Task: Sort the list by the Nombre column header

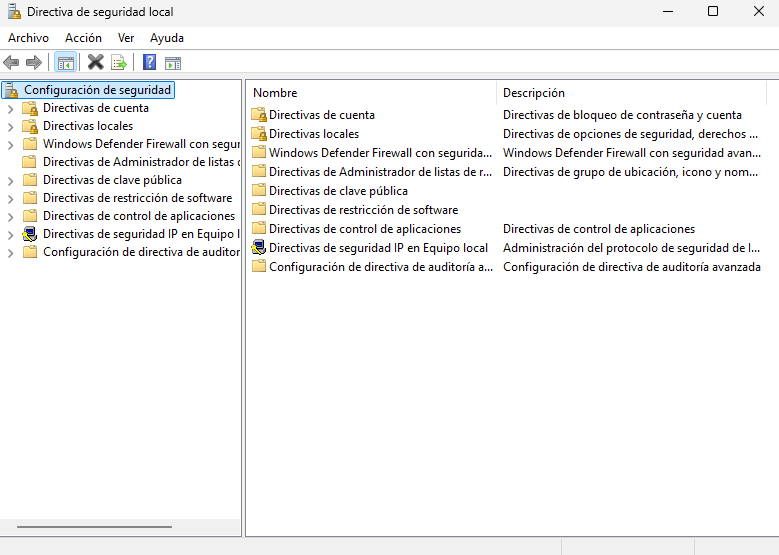Action: (x=370, y=93)
